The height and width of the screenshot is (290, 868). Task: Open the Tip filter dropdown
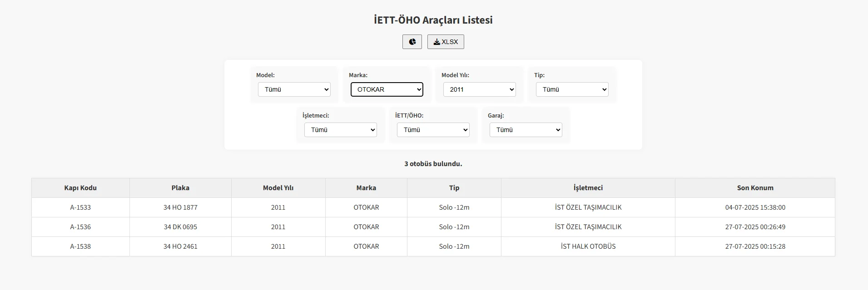pyautogui.click(x=572, y=89)
